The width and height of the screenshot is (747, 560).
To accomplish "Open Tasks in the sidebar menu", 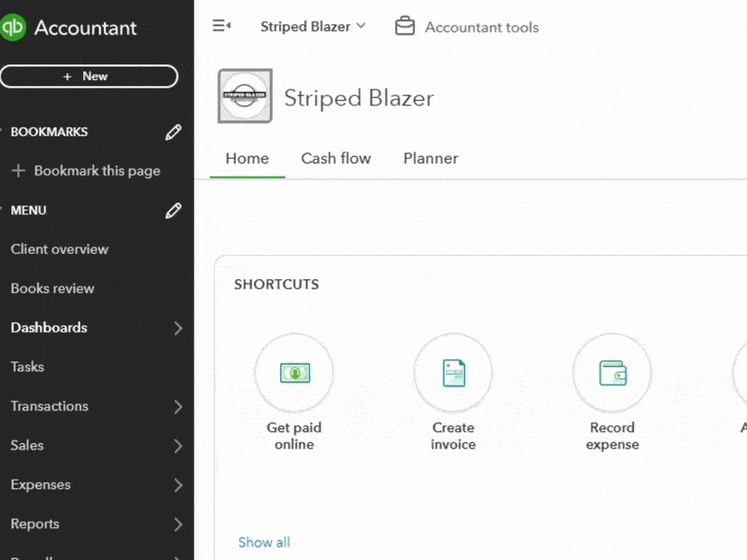I will tap(27, 367).
